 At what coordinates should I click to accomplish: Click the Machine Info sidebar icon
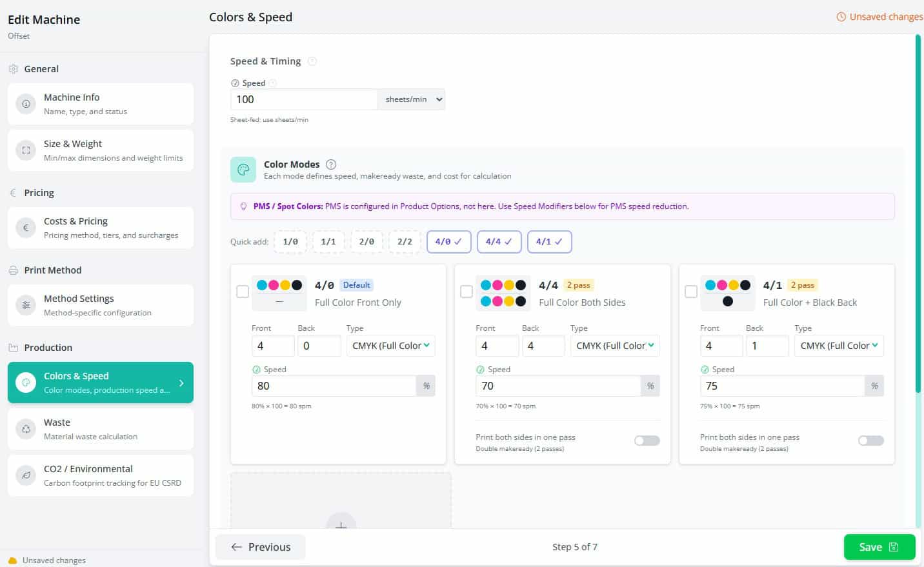point(26,104)
